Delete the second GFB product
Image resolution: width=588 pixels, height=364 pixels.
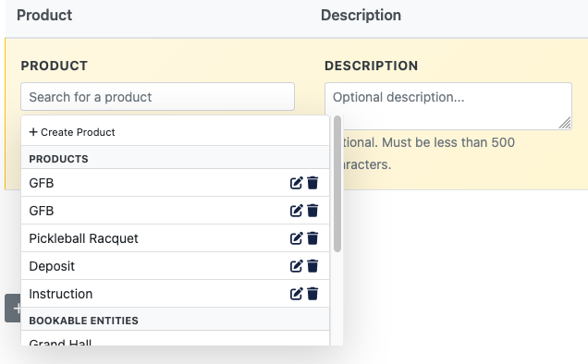312,211
